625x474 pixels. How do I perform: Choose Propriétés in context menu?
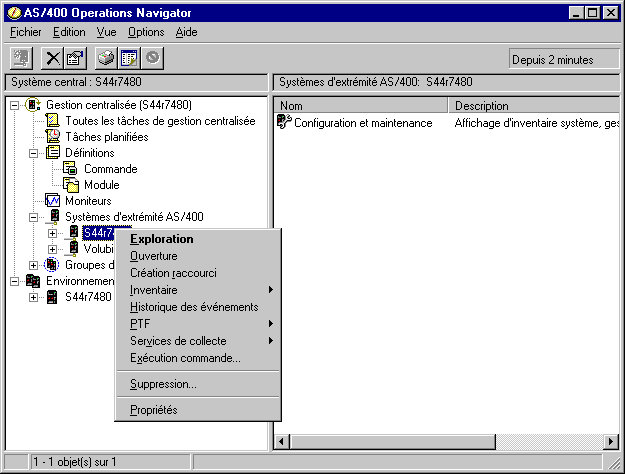pos(198,410)
